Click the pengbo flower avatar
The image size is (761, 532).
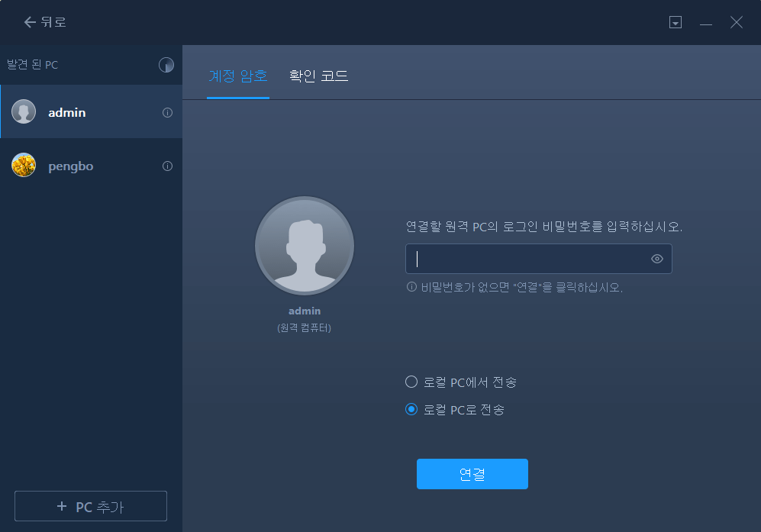pos(24,165)
